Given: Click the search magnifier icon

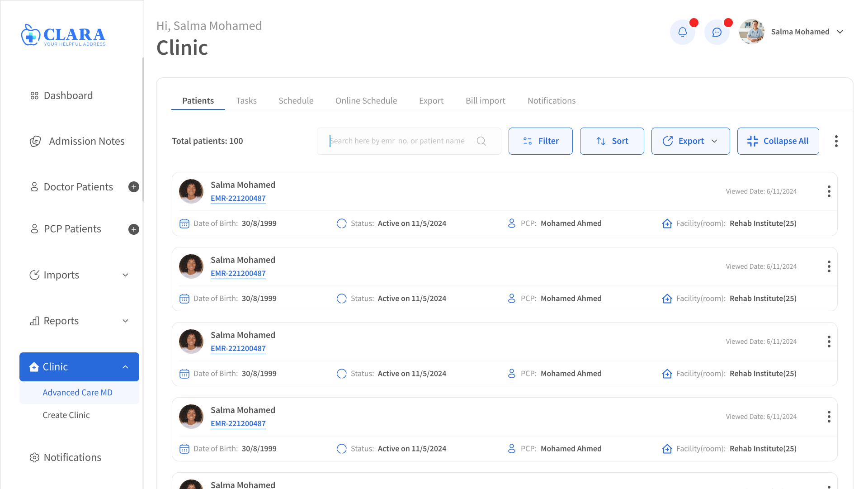Looking at the screenshot, I should pos(481,141).
